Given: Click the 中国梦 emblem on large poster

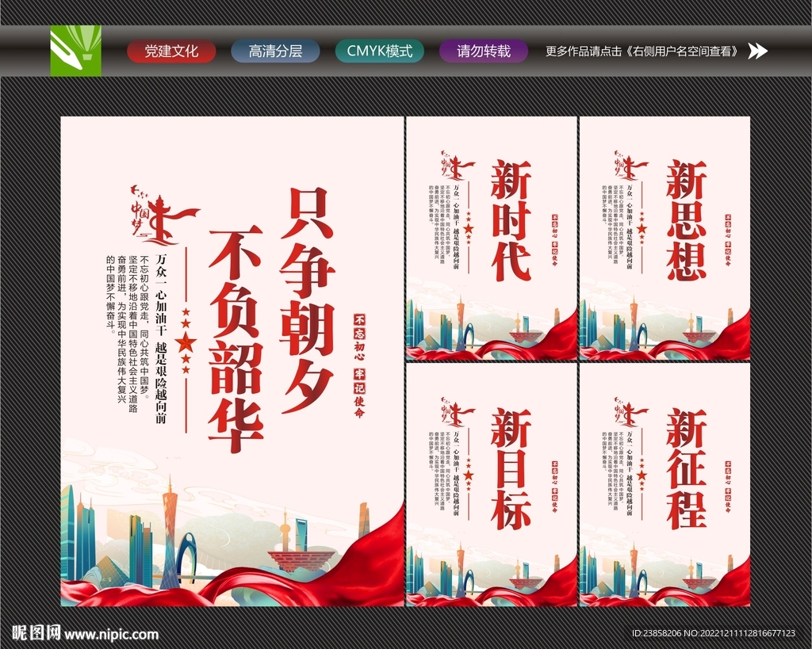Looking at the screenshot, I should pyautogui.click(x=163, y=215).
